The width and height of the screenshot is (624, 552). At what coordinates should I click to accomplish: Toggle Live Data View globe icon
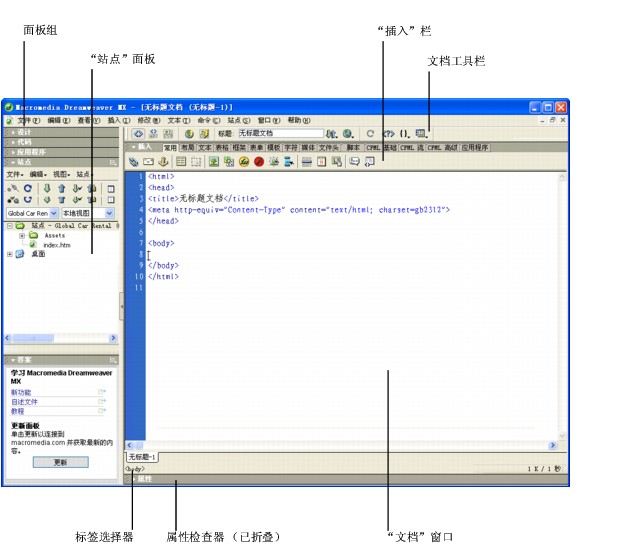(189, 134)
